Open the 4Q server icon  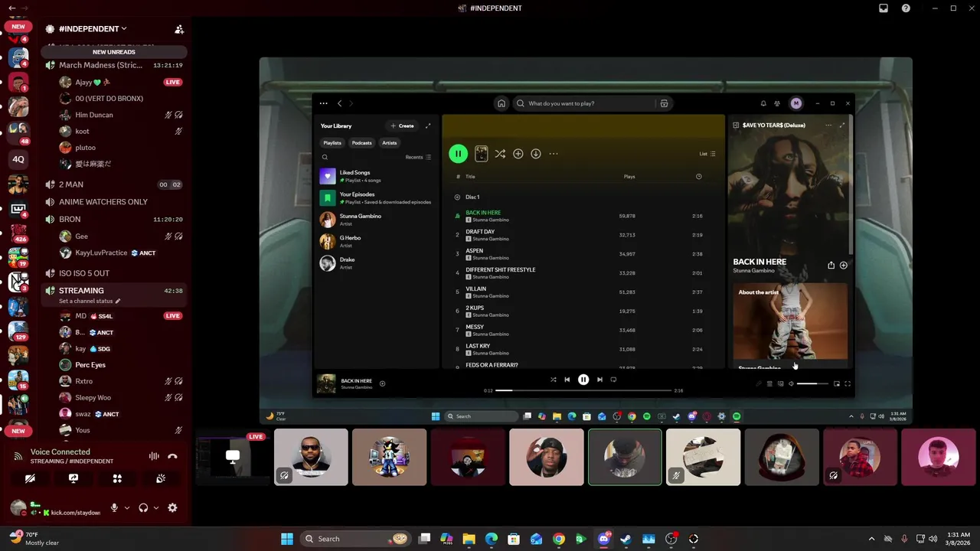tap(18, 159)
